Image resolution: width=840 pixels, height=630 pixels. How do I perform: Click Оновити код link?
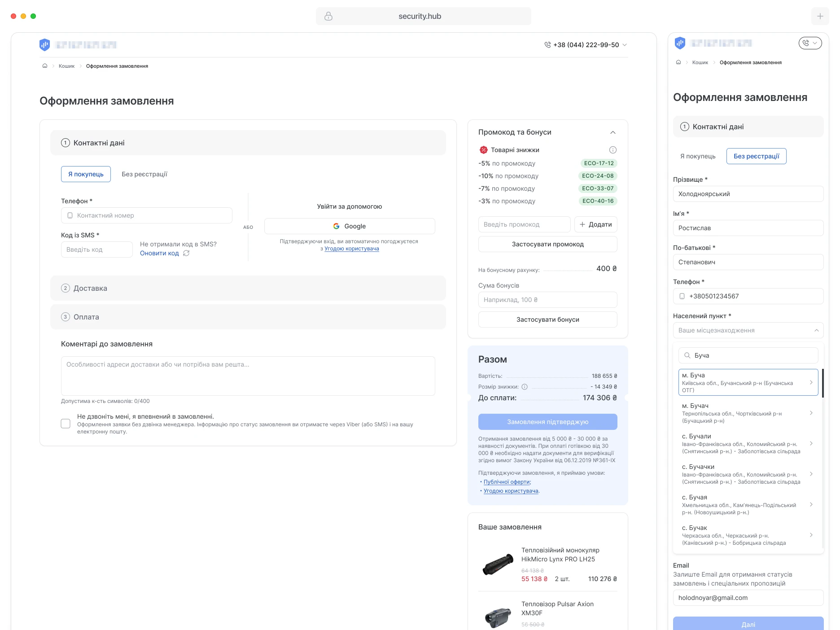pos(159,253)
